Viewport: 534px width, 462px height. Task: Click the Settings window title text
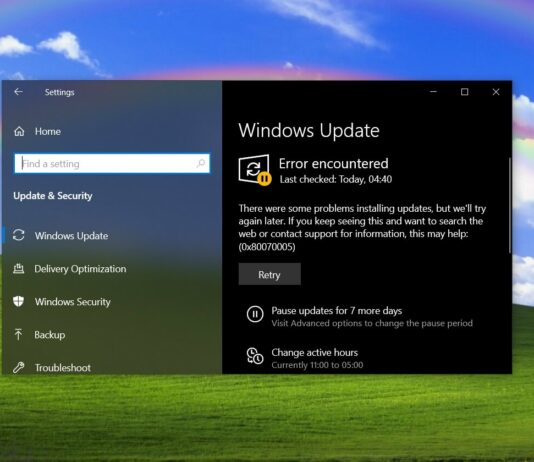pyautogui.click(x=60, y=92)
